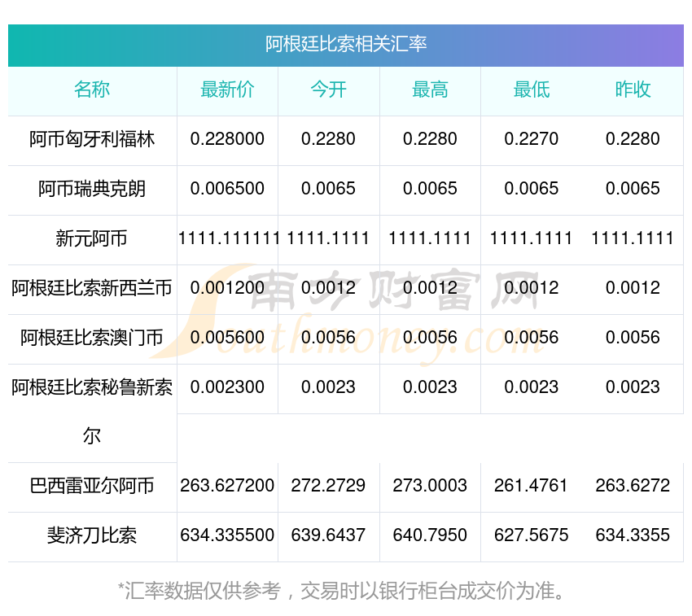Click previous close 0.0012 for 新西兰币

click(x=633, y=288)
